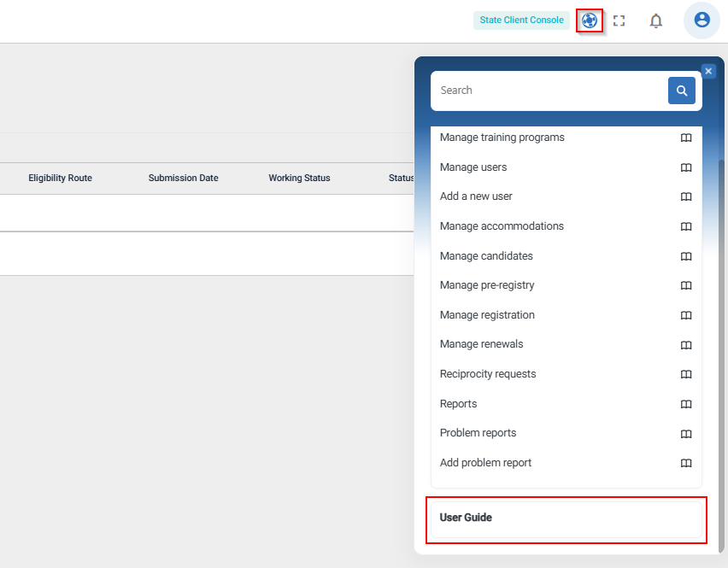
Task: Click the help Search input field
Action: tap(549, 91)
